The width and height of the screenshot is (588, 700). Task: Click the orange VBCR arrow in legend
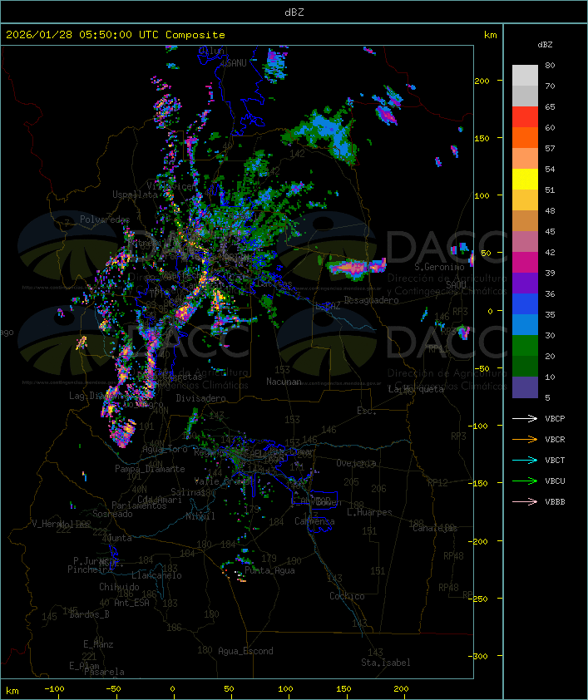click(x=525, y=439)
